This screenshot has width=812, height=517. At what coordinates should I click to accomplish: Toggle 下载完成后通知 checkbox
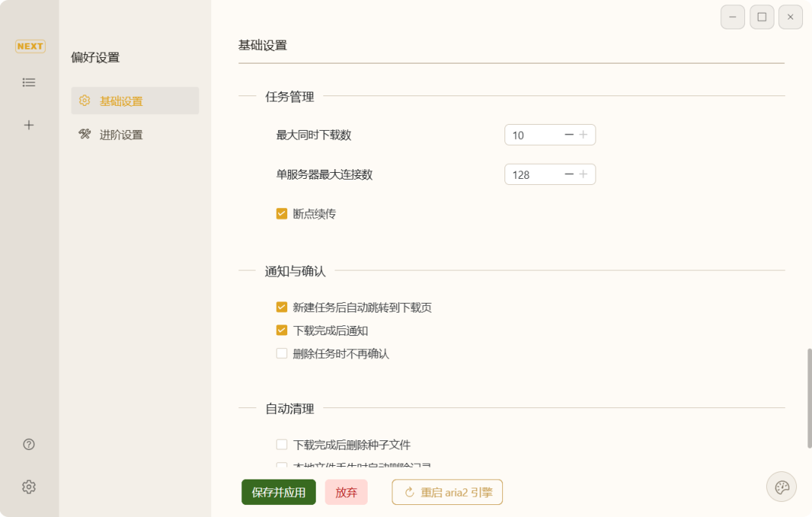coord(282,331)
